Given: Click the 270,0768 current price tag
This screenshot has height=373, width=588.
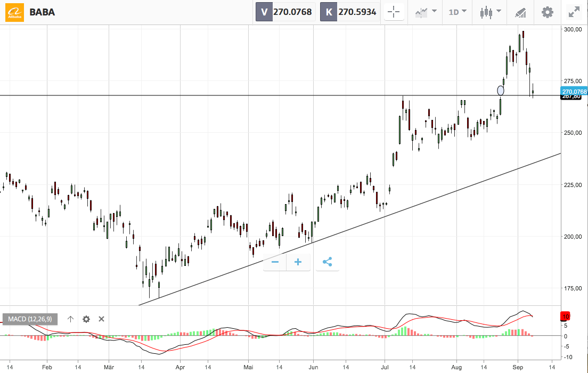Looking at the screenshot, I should [574, 92].
